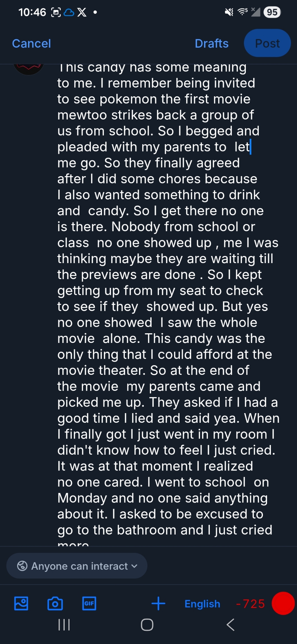Open the recent apps view
This screenshot has height=644, width=297.
coord(64,625)
